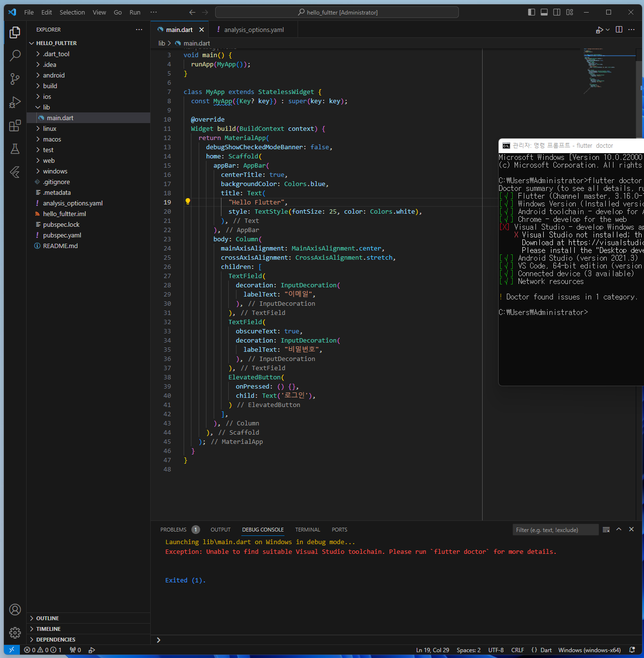644x658 pixels.
Task: Switch to the TERMINAL panel tab
Action: (x=308, y=530)
